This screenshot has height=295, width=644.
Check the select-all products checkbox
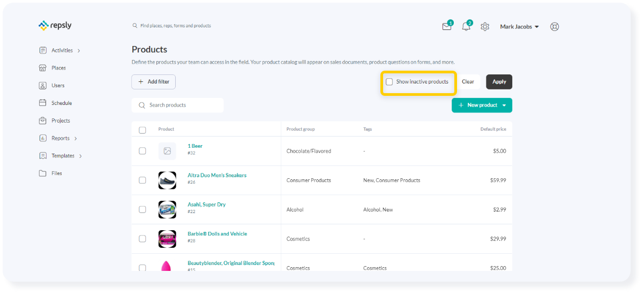point(143,130)
